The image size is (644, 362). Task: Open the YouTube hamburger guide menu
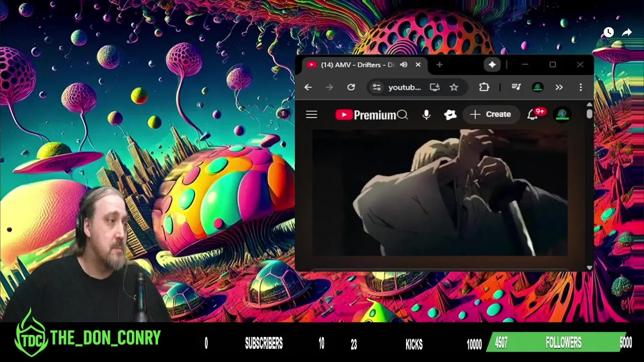[x=311, y=115]
